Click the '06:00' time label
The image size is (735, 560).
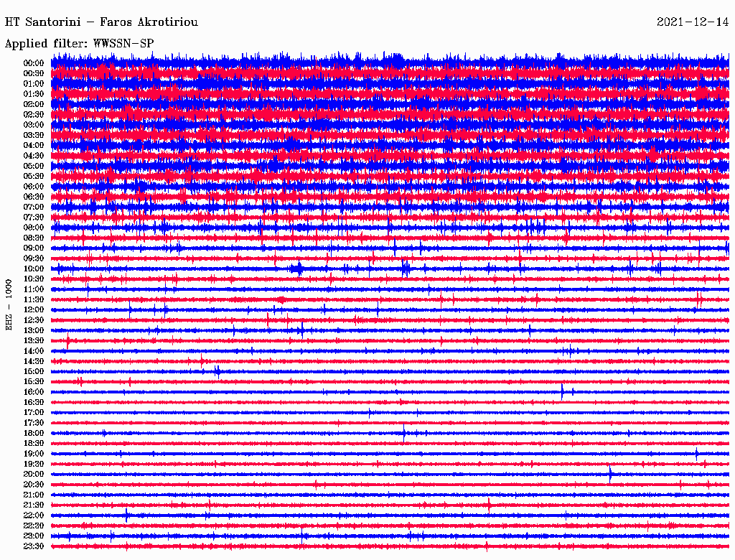click(34, 186)
